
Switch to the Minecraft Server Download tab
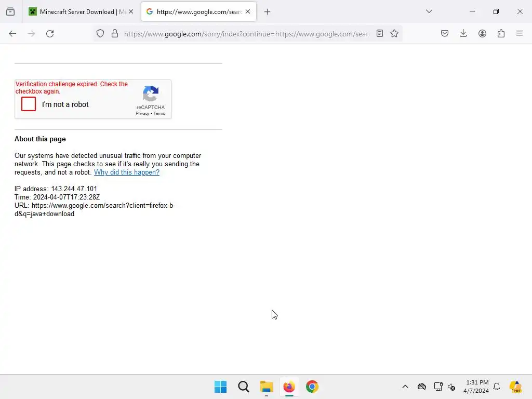point(77,12)
